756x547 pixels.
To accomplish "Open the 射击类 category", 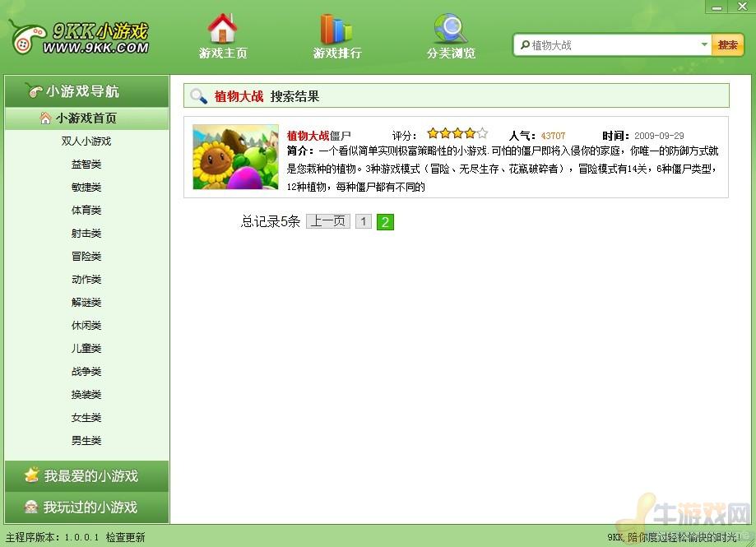I will (86, 234).
